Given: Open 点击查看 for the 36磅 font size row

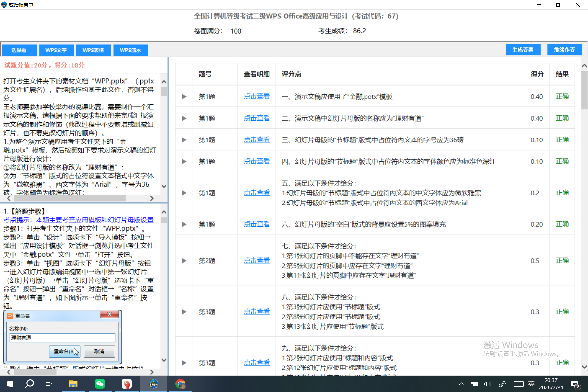Looking at the screenshot, I should (x=257, y=140).
